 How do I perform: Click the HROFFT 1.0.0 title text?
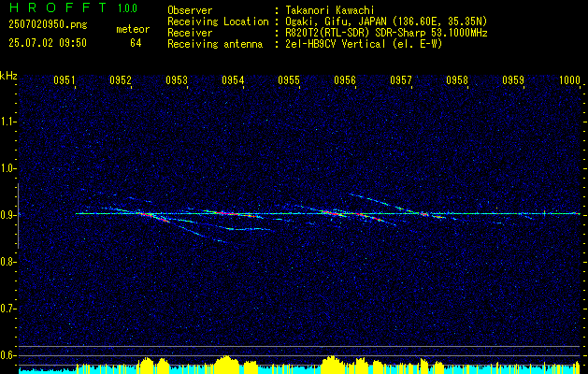coord(73,7)
